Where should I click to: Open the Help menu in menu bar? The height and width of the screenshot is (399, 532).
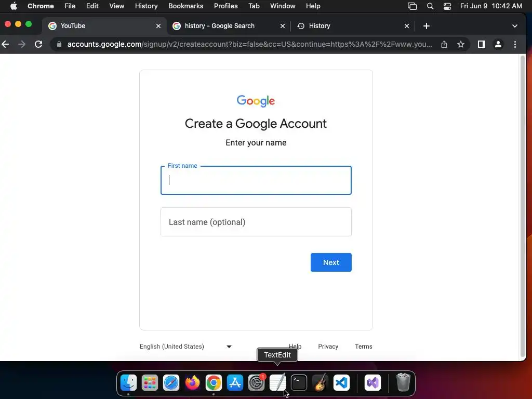(313, 6)
